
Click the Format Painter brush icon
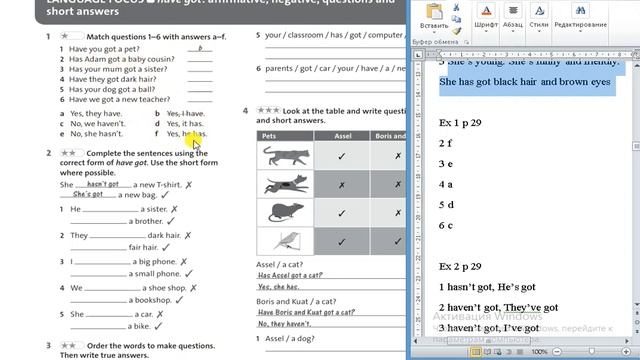(456, 31)
